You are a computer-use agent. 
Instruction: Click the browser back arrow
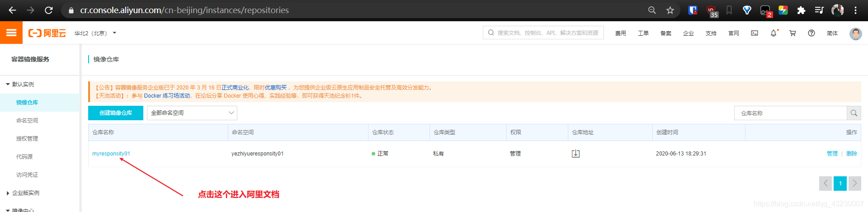pyautogui.click(x=12, y=10)
